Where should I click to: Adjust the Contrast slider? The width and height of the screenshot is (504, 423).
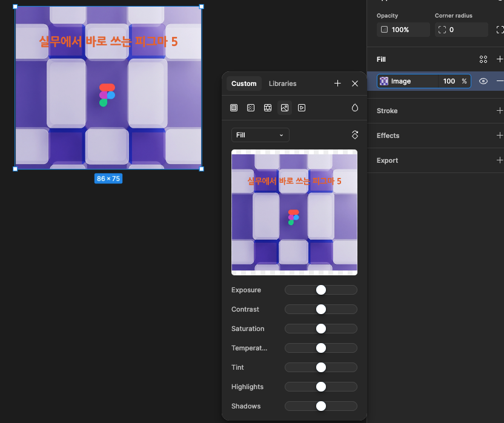pyautogui.click(x=321, y=309)
